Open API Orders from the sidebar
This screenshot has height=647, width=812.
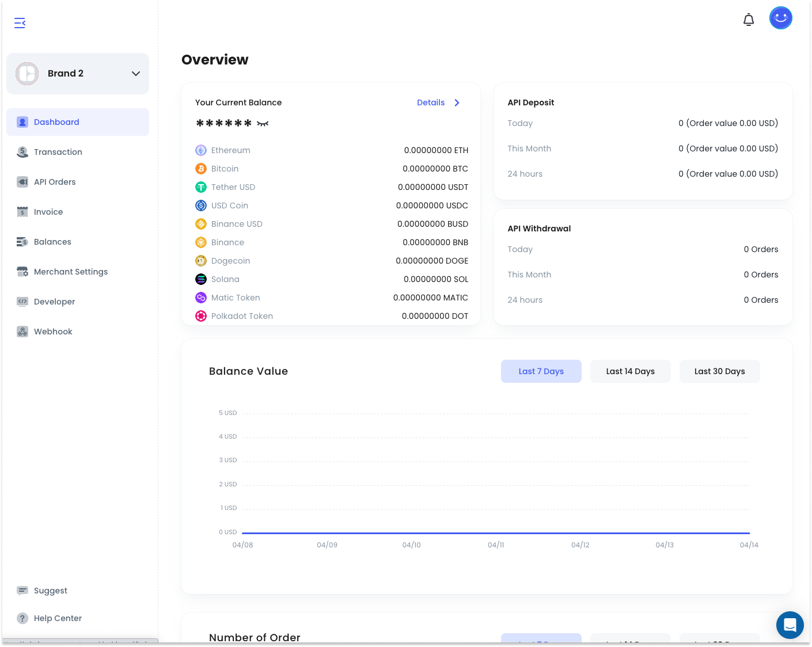pyautogui.click(x=55, y=182)
